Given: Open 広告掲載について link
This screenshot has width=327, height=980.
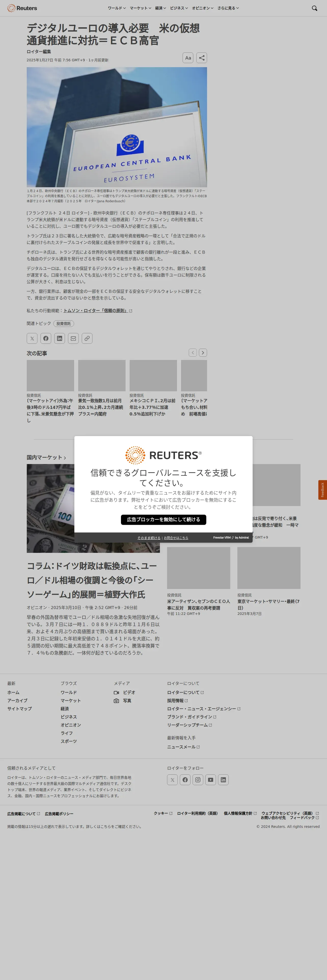Looking at the screenshot, I should 24,814.
